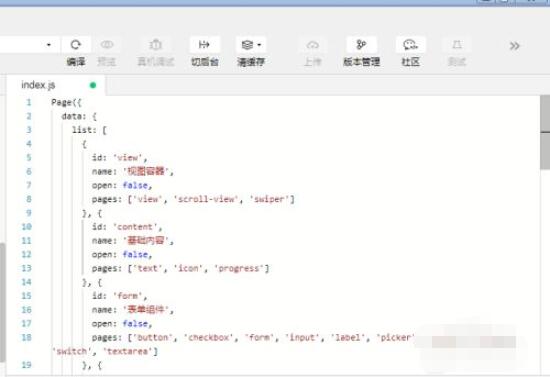Click the name '基础内容' string

[146, 241]
